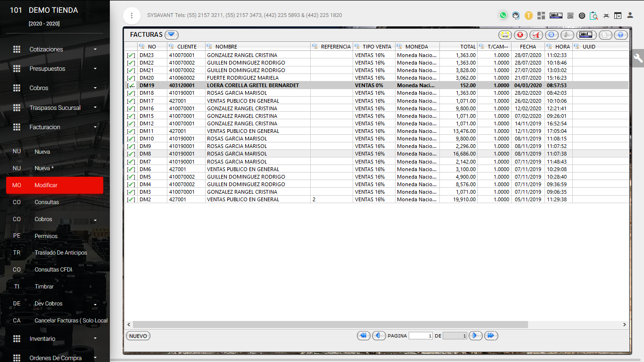This screenshot has width=644, height=362.
Task: Open the Timbrar menu item
Action: click(44, 287)
